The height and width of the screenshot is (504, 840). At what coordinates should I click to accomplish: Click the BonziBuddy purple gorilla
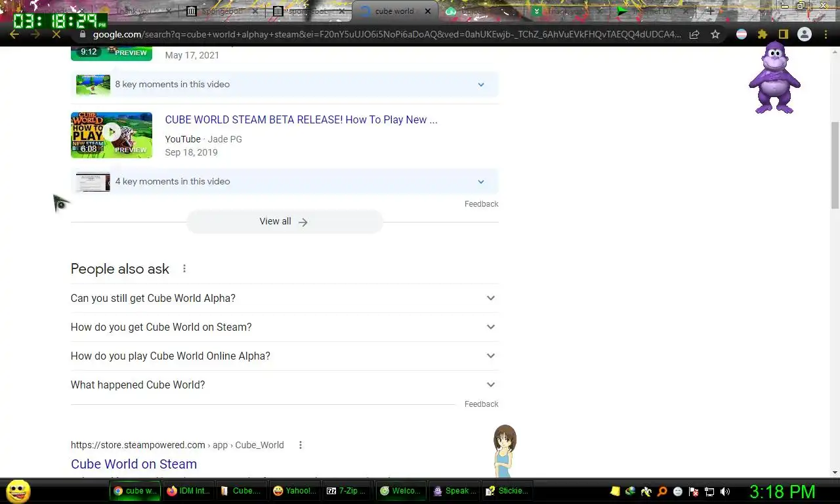coord(774,77)
